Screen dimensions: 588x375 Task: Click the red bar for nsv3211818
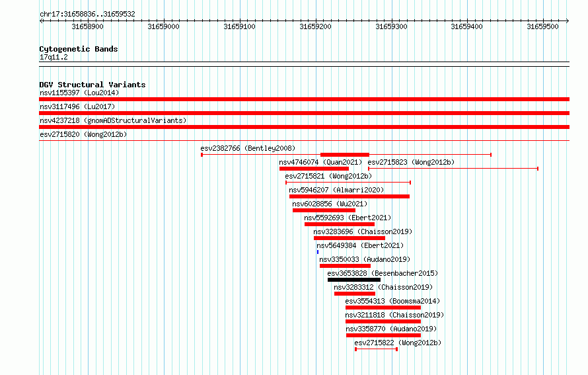click(x=383, y=321)
